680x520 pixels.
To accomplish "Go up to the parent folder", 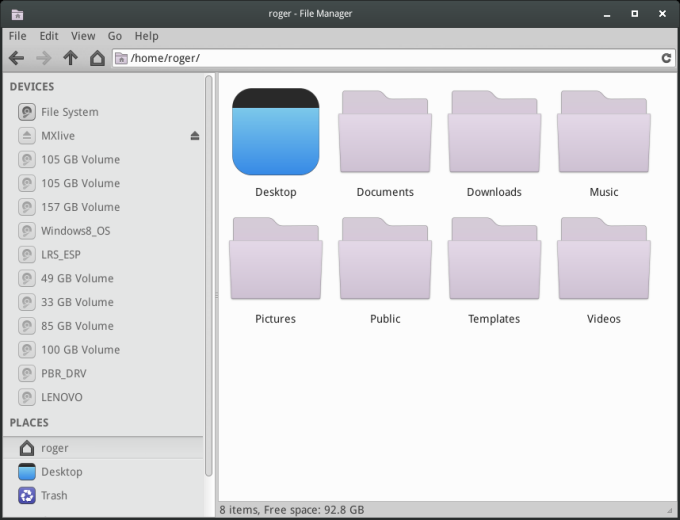I will (70, 58).
